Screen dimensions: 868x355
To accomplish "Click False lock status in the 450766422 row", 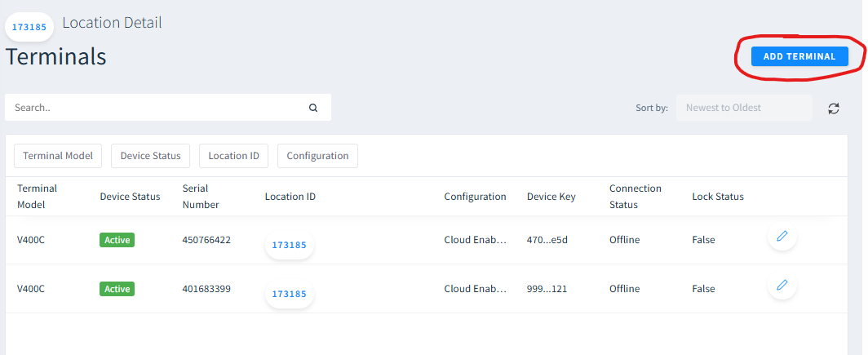I will click(x=703, y=240).
